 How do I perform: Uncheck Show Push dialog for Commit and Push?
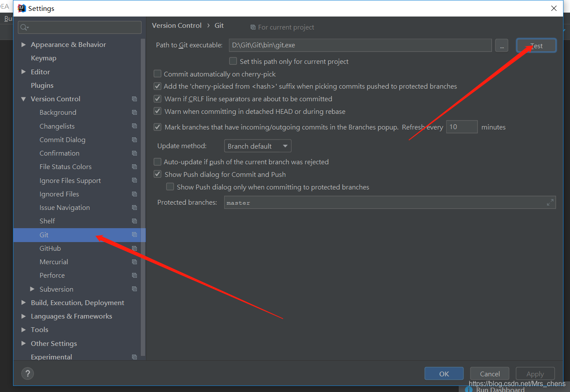point(157,174)
